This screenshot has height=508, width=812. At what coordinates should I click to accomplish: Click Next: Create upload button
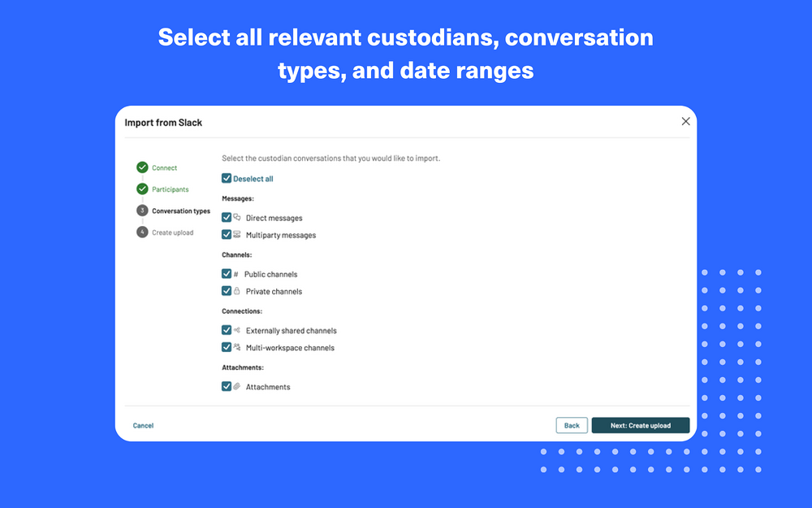(x=641, y=426)
